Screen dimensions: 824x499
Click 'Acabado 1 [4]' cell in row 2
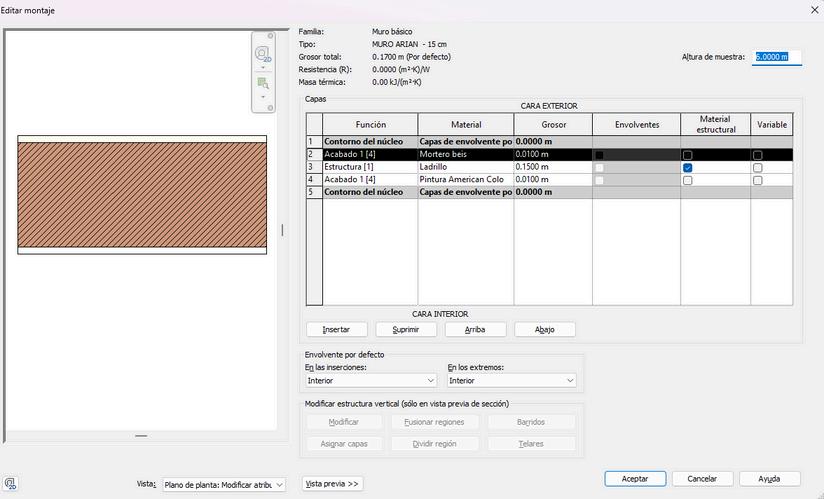coord(370,154)
